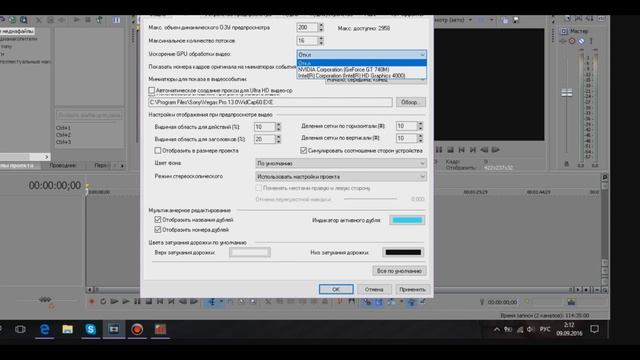Click the volume icon in system tray
This screenshot has width=640, height=360.
pyautogui.click(x=530, y=329)
